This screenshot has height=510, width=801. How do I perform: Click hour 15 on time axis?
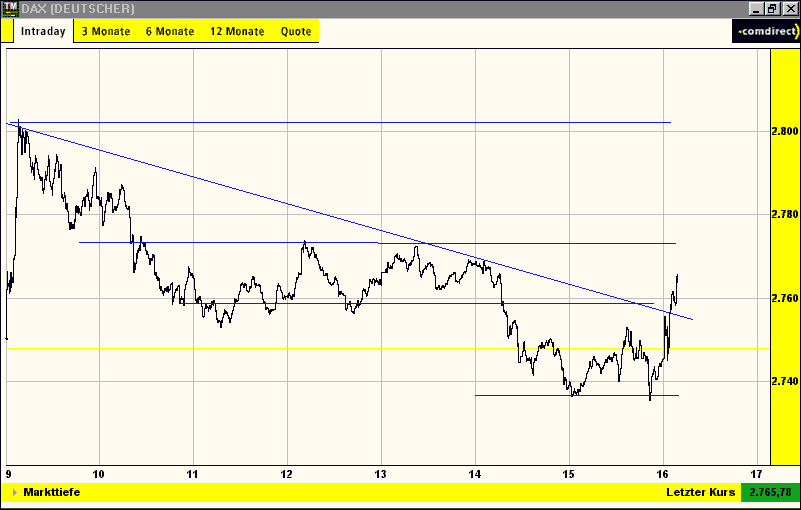click(x=569, y=474)
